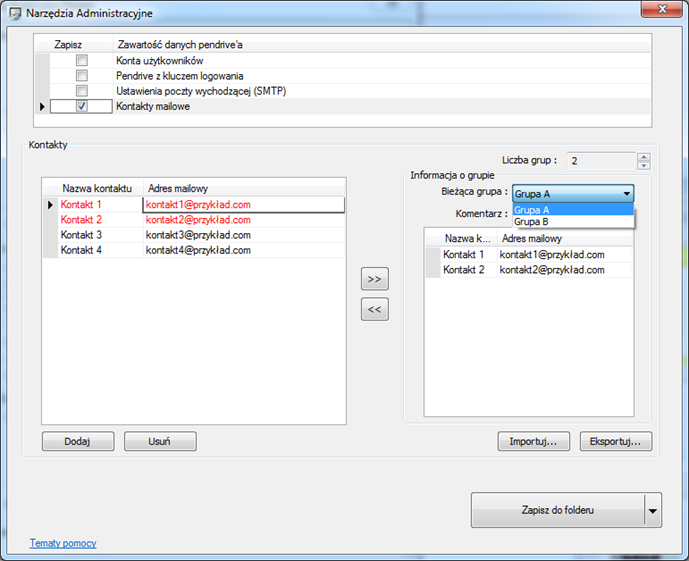The width and height of the screenshot is (689, 561).
Task: Expand the Zapisz do folderu dropdown arrow
Action: tap(653, 510)
